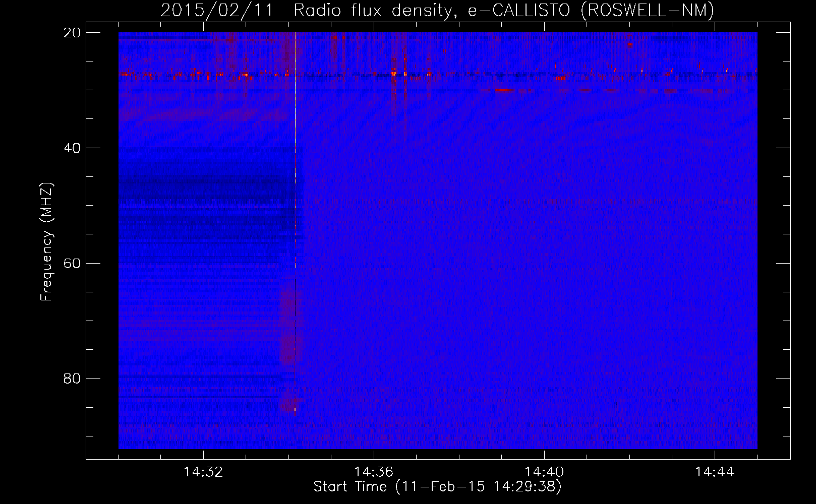Click the '14:40' time tick label

(x=544, y=472)
